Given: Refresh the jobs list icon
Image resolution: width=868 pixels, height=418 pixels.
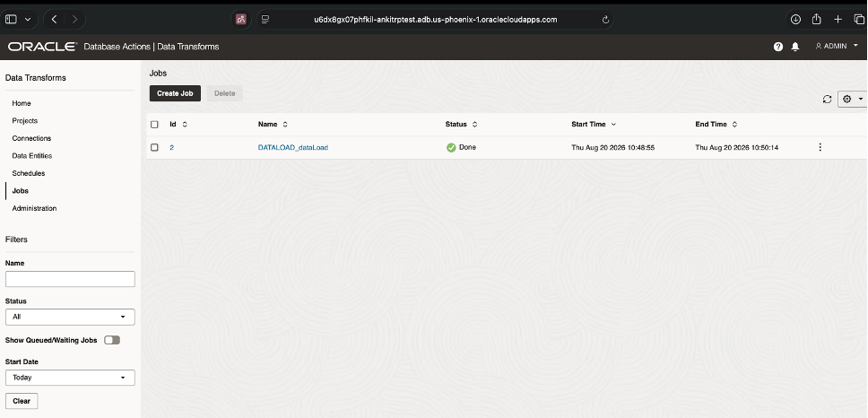Looking at the screenshot, I should click(x=827, y=99).
